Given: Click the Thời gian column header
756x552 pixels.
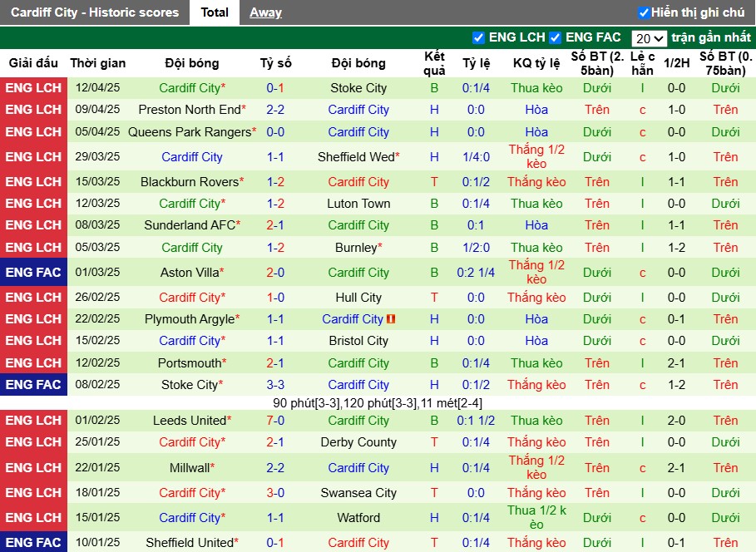Looking at the screenshot, I should click(x=98, y=63).
